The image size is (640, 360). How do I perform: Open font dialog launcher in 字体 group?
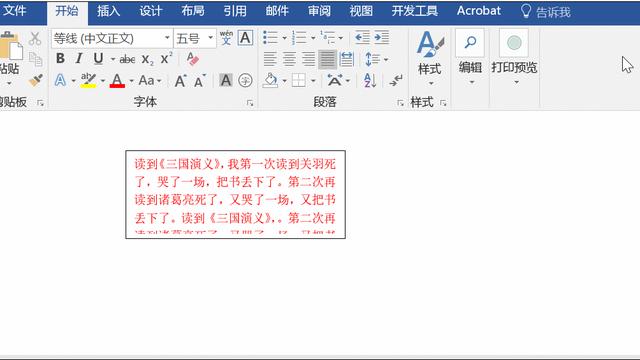[x=250, y=103]
